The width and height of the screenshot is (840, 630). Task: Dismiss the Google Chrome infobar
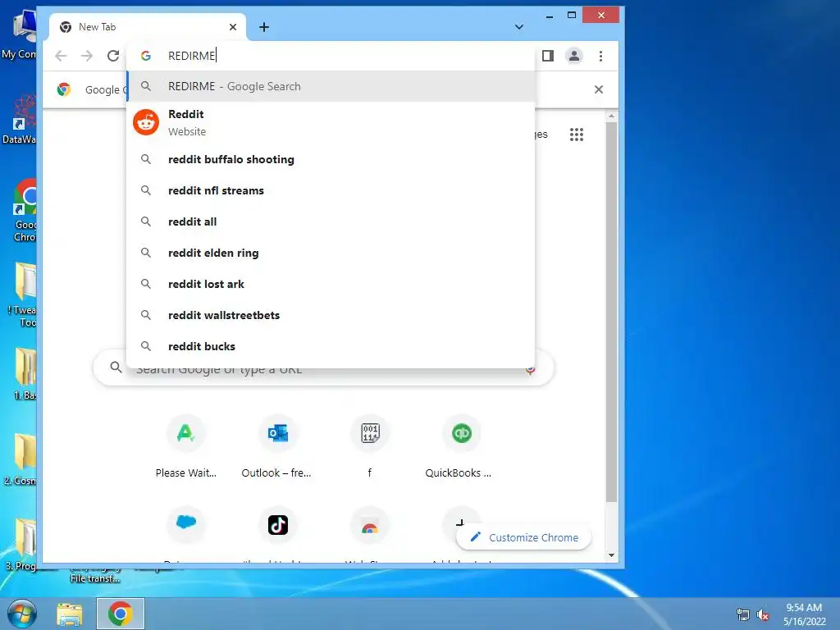[x=598, y=89]
